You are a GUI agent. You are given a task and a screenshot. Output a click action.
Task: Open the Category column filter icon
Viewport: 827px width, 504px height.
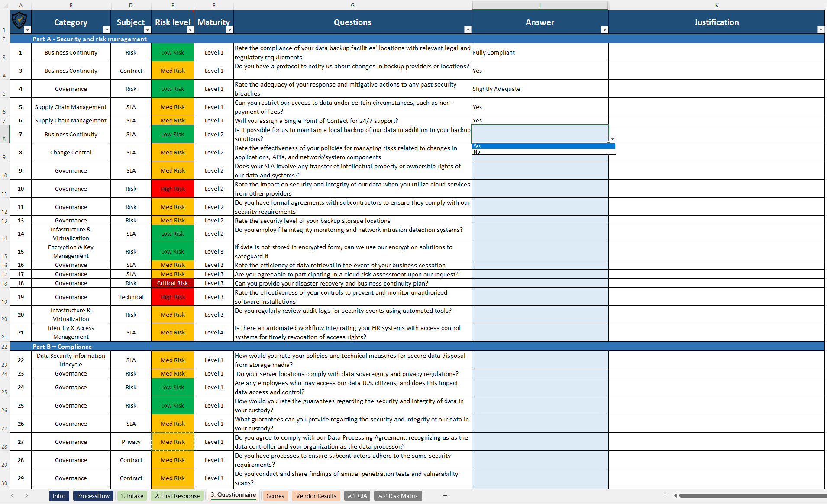[106, 30]
